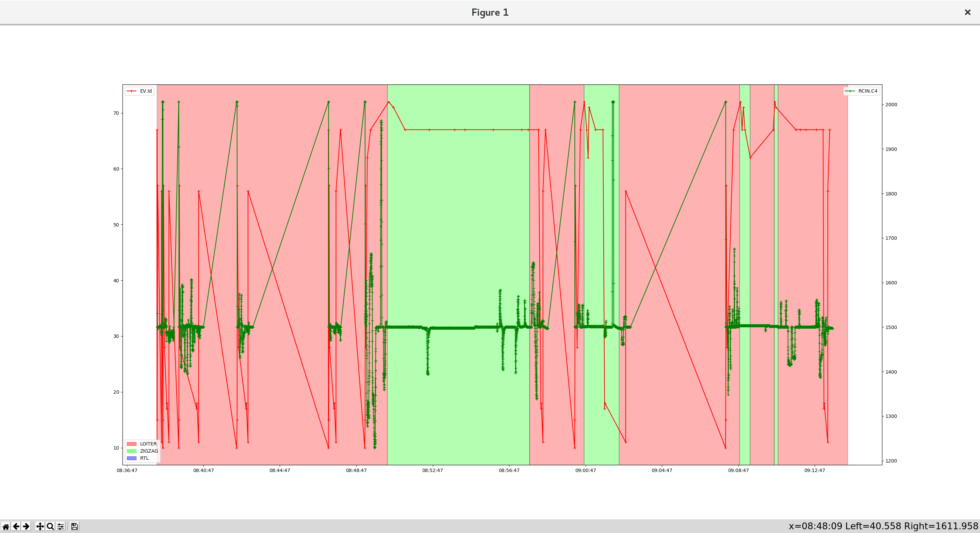
Task: Go back to previous view
Action: click(x=16, y=527)
